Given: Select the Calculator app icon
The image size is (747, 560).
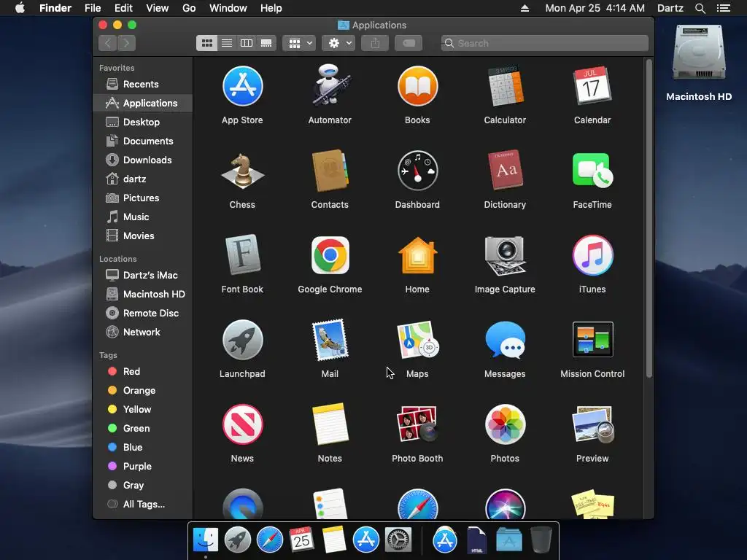Looking at the screenshot, I should (505, 86).
